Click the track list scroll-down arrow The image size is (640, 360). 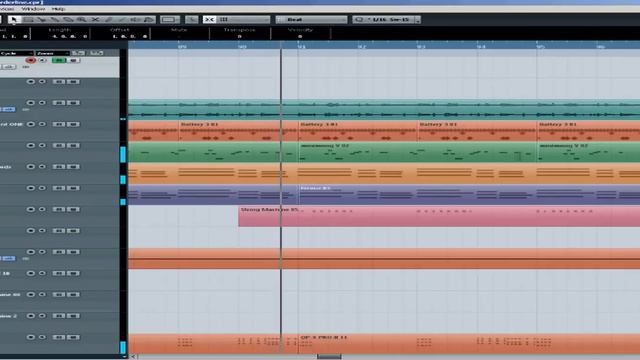tap(124, 357)
